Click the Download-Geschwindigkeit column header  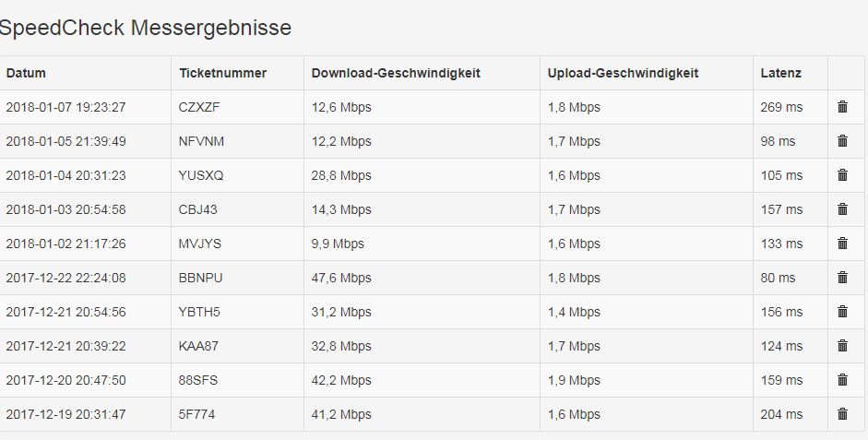click(396, 73)
